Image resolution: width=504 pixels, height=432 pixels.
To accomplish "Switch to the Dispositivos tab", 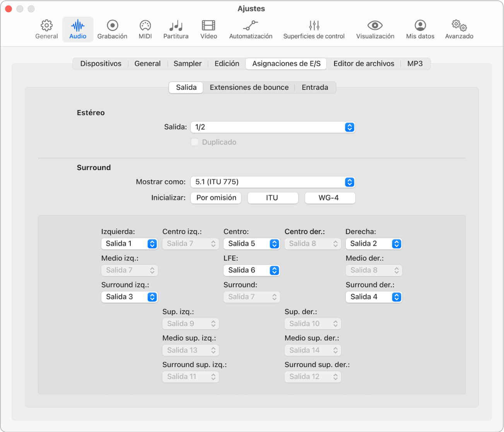I will (101, 64).
